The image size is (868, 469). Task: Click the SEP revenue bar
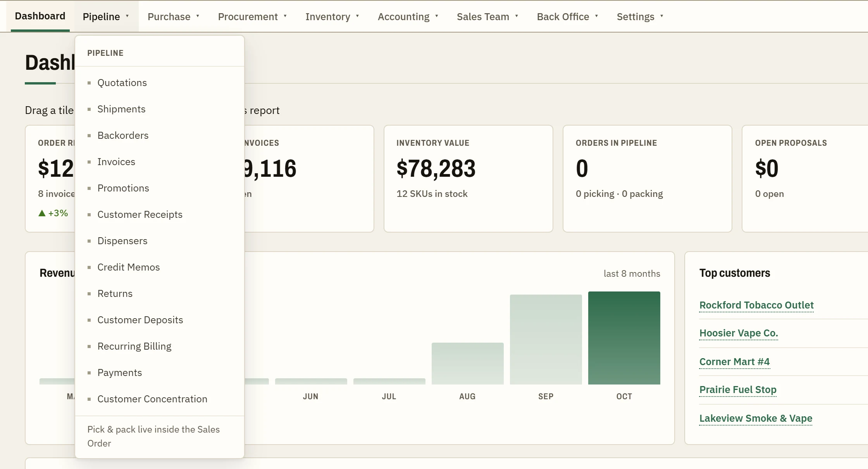click(546, 340)
